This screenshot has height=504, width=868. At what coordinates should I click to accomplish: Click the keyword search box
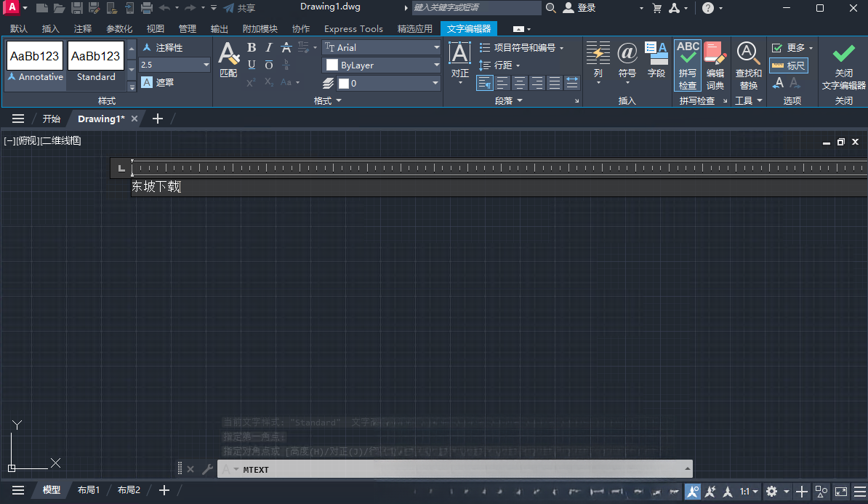pos(477,8)
